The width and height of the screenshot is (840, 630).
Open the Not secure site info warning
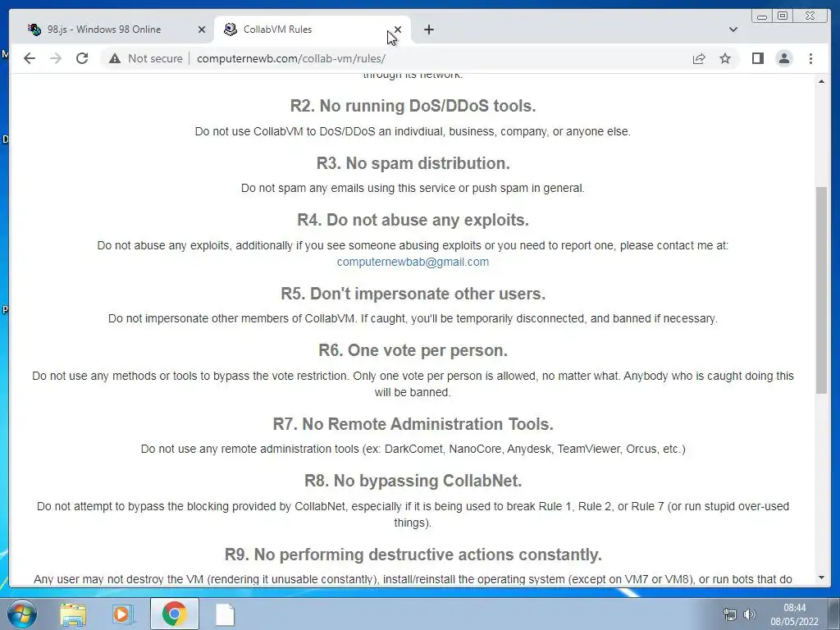click(146, 58)
